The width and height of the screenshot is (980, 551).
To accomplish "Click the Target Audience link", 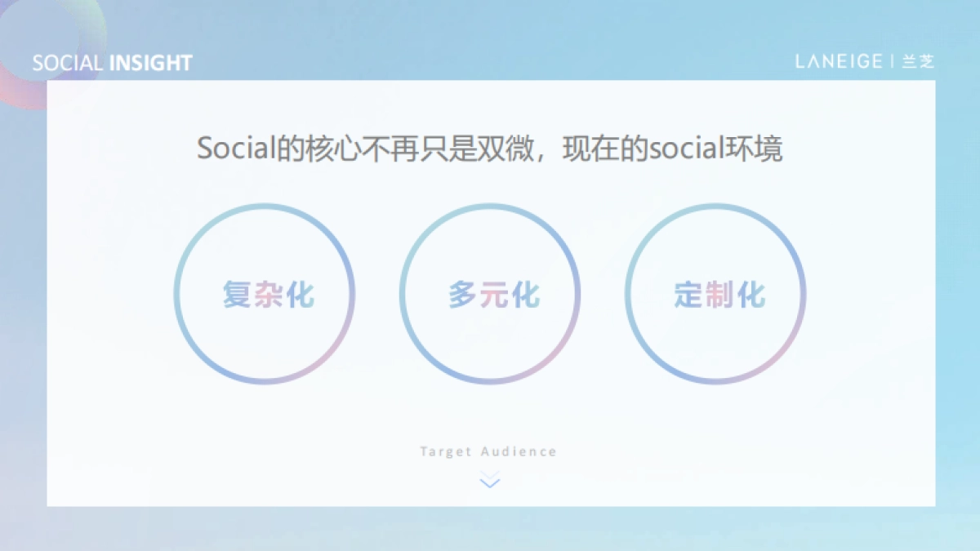I will (x=488, y=450).
